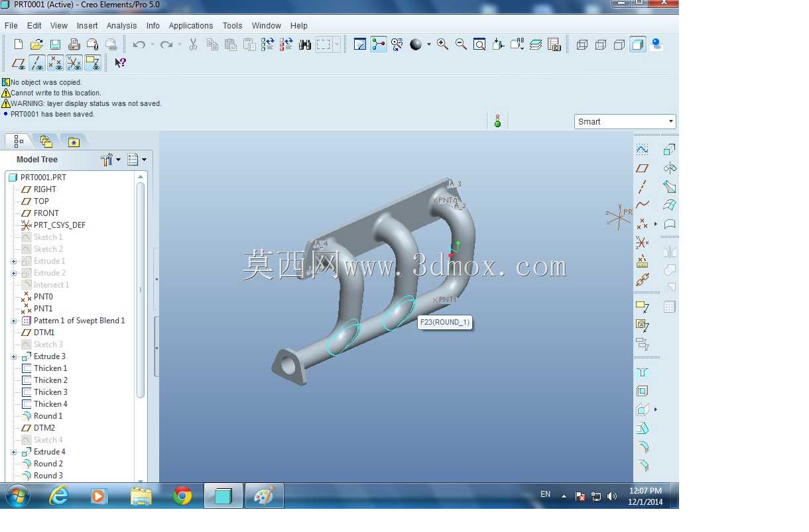Open Google Chrome from taskbar

(x=182, y=496)
